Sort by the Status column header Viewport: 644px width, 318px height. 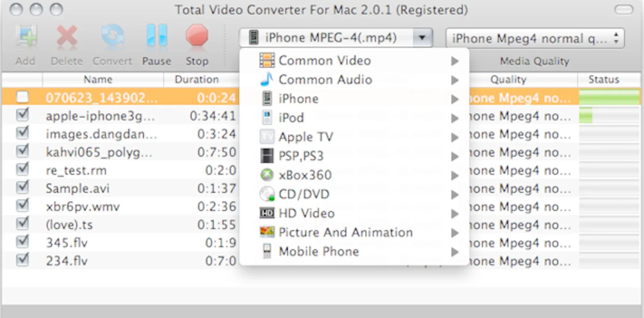pyautogui.click(x=609, y=79)
